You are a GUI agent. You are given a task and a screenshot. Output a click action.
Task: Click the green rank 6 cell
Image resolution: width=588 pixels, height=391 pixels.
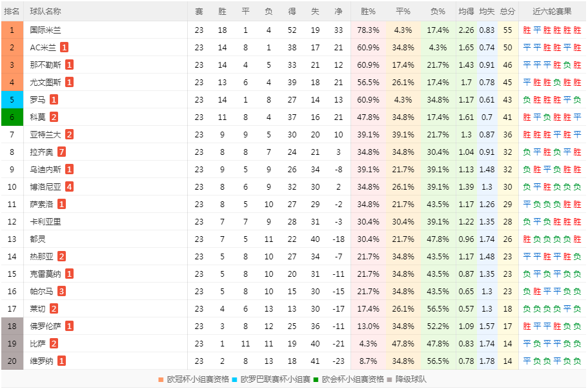pos(12,117)
